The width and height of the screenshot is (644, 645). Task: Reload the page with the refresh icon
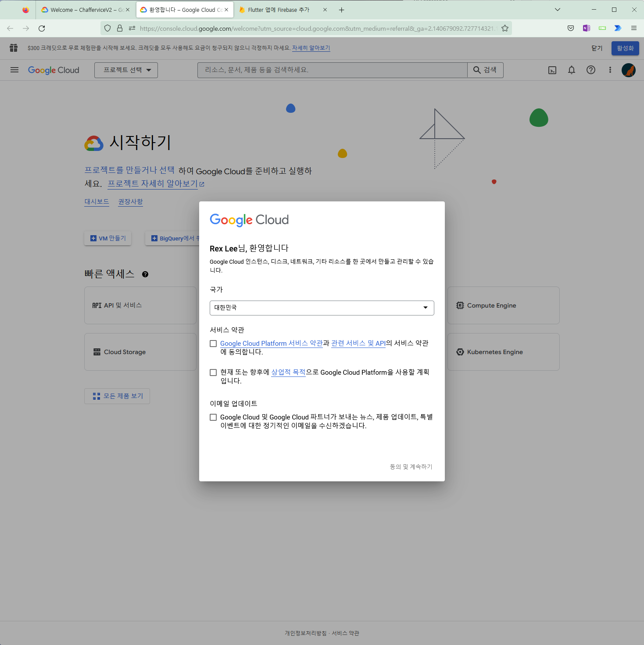(42, 28)
